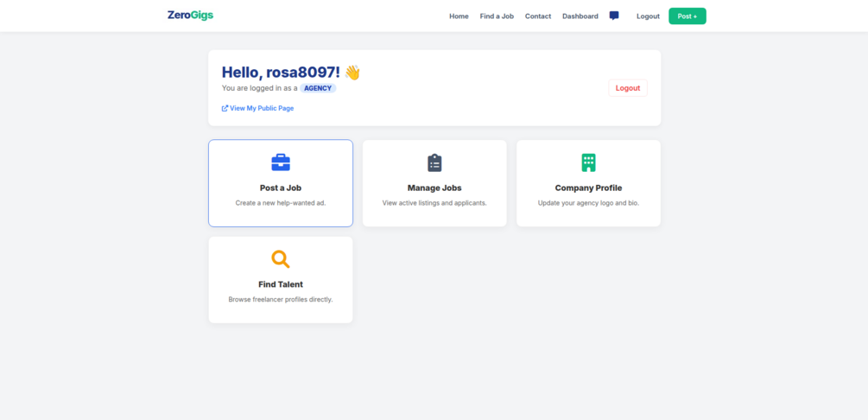Image resolution: width=868 pixels, height=420 pixels.
Task: Click the AGENCY role badge
Action: (x=318, y=88)
